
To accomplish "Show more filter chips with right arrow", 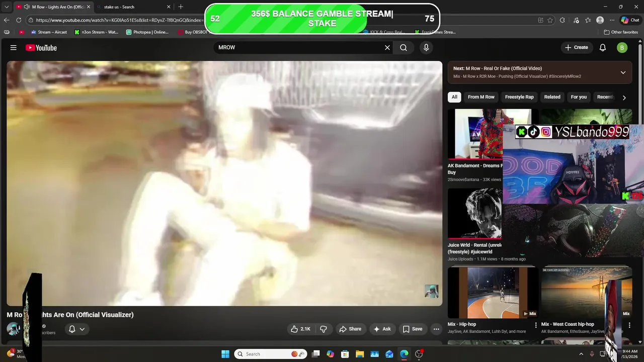I will click(x=624, y=98).
